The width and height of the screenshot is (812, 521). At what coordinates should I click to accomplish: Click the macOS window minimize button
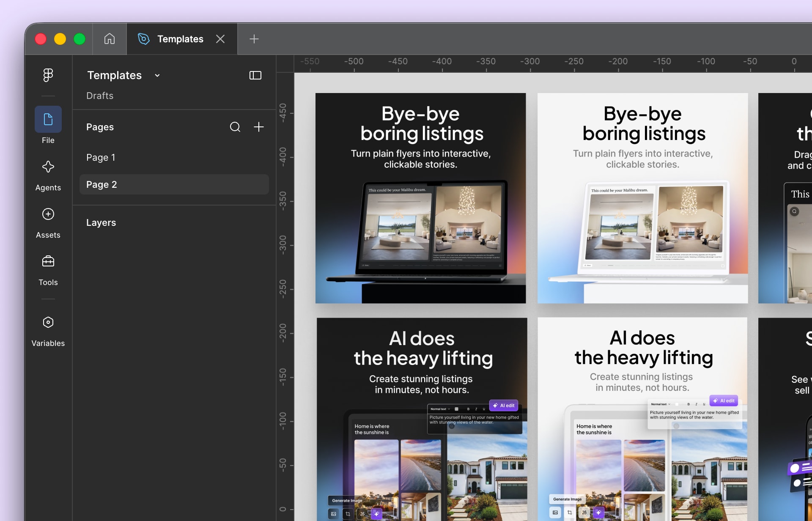pos(60,39)
